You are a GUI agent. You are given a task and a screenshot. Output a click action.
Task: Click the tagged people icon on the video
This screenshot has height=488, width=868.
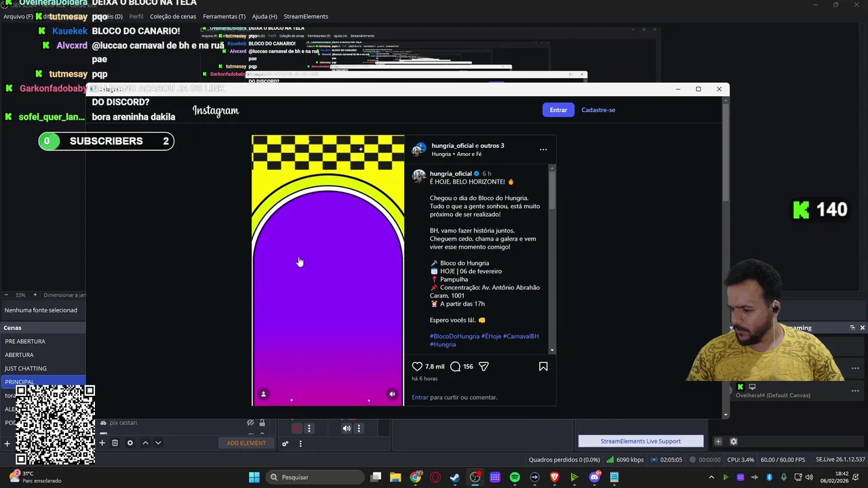[x=263, y=394]
